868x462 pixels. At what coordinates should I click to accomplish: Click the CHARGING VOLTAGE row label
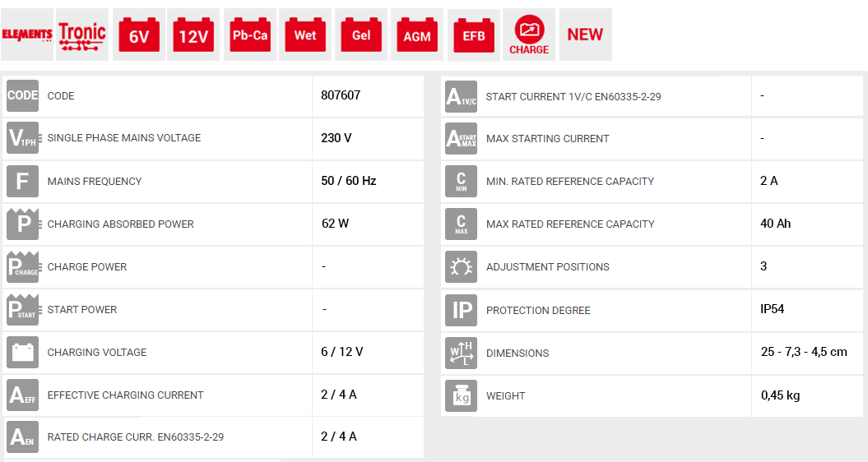pyautogui.click(x=97, y=353)
